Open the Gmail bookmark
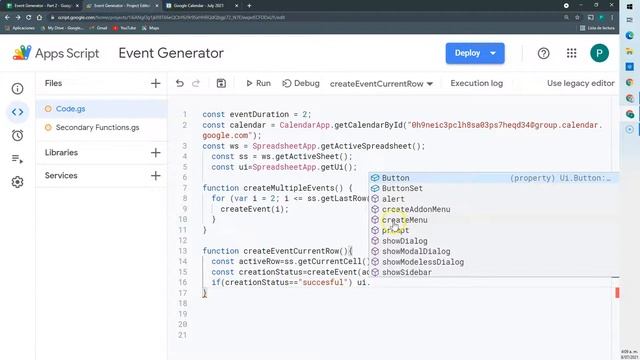640x360 pixels. [x=98, y=28]
